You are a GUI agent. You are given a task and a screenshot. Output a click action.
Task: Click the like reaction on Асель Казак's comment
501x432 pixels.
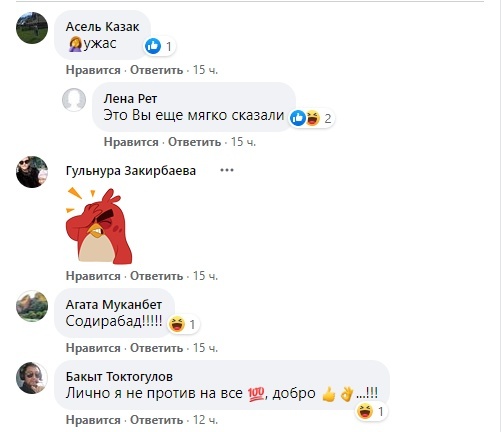pos(153,46)
